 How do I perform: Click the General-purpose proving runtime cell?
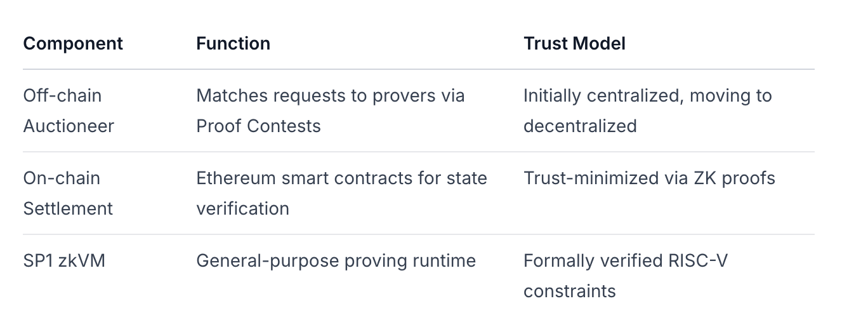(x=336, y=260)
